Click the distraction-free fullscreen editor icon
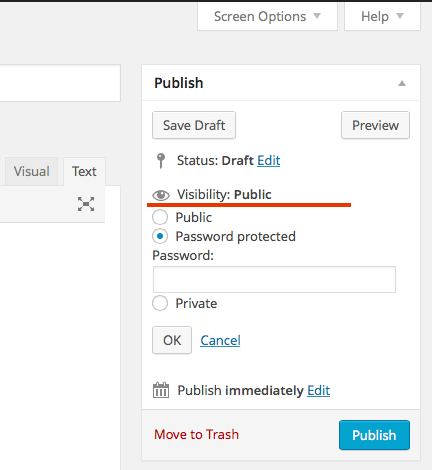 click(86, 204)
